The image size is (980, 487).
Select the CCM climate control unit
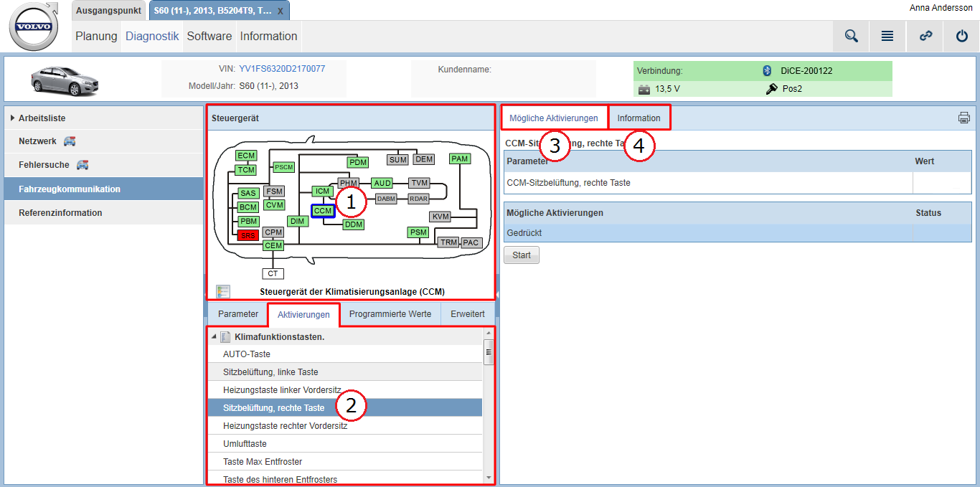tap(323, 211)
